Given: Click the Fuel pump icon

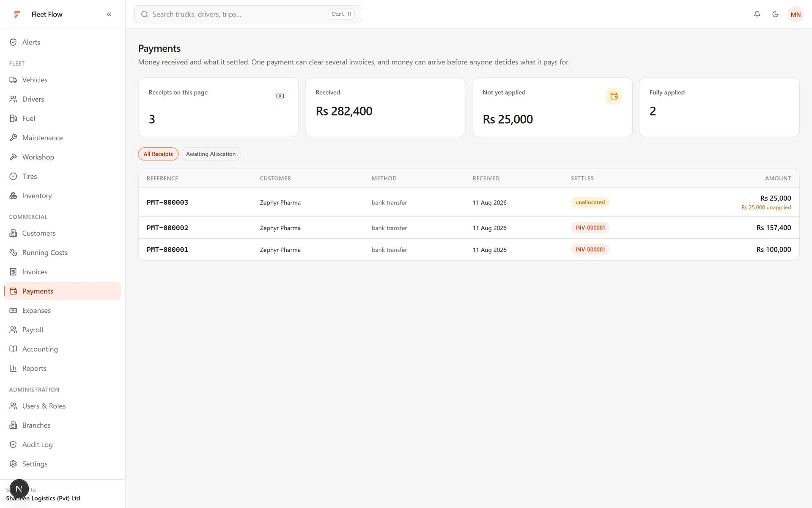Looking at the screenshot, I should click(x=13, y=119).
